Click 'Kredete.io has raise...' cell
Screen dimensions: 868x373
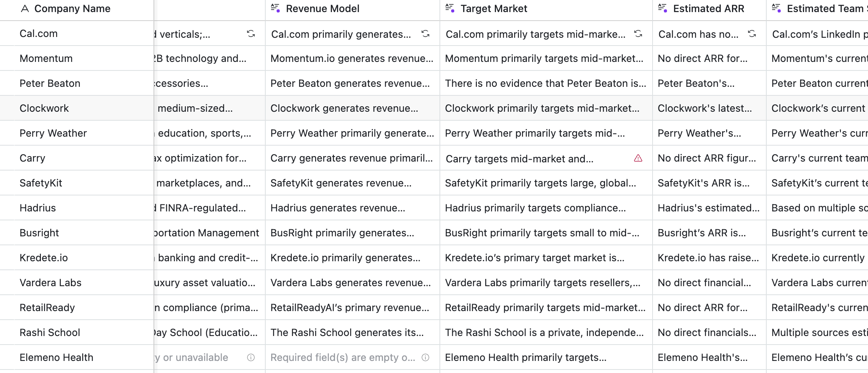click(709, 258)
